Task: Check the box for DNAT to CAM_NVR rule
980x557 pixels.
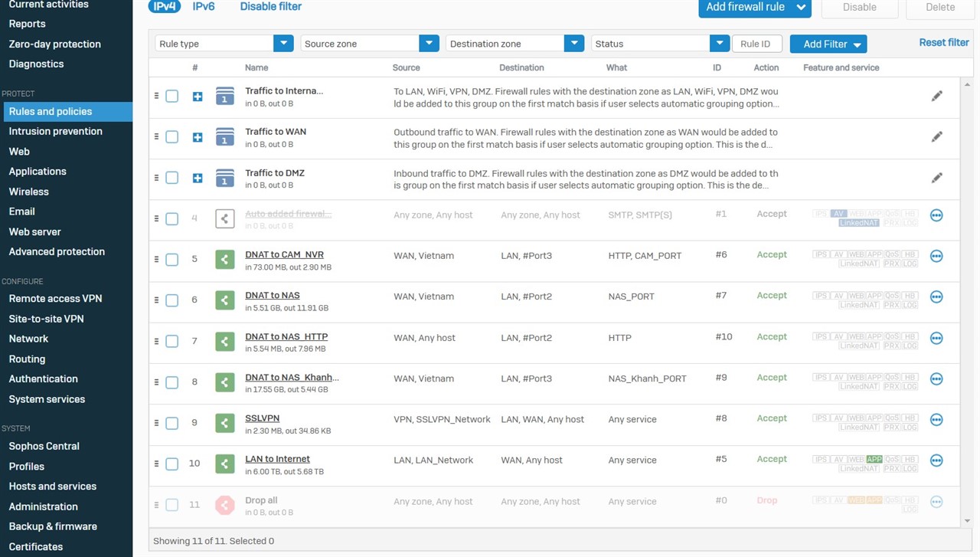Action: pos(172,260)
